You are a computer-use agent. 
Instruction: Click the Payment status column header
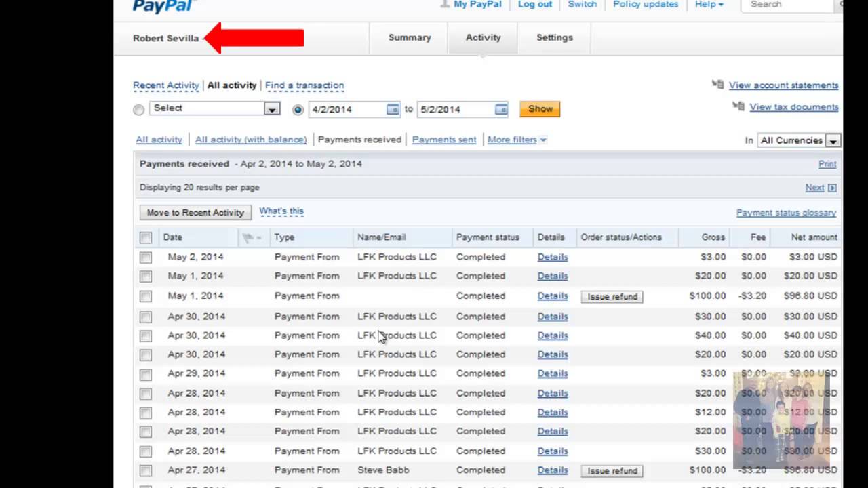[488, 237]
